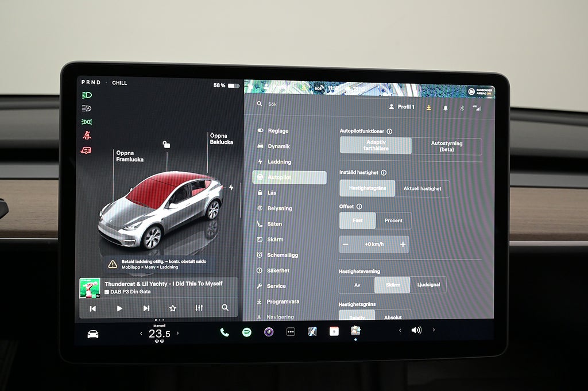Open the equalizer in the media player
Viewport: 588px width, 391px height.
[199, 308]
